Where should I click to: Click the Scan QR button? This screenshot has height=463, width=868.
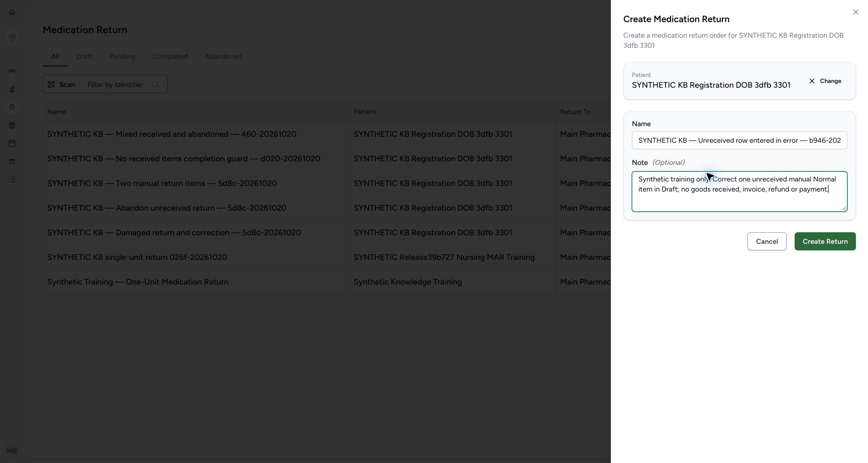(x=61, y=84)
